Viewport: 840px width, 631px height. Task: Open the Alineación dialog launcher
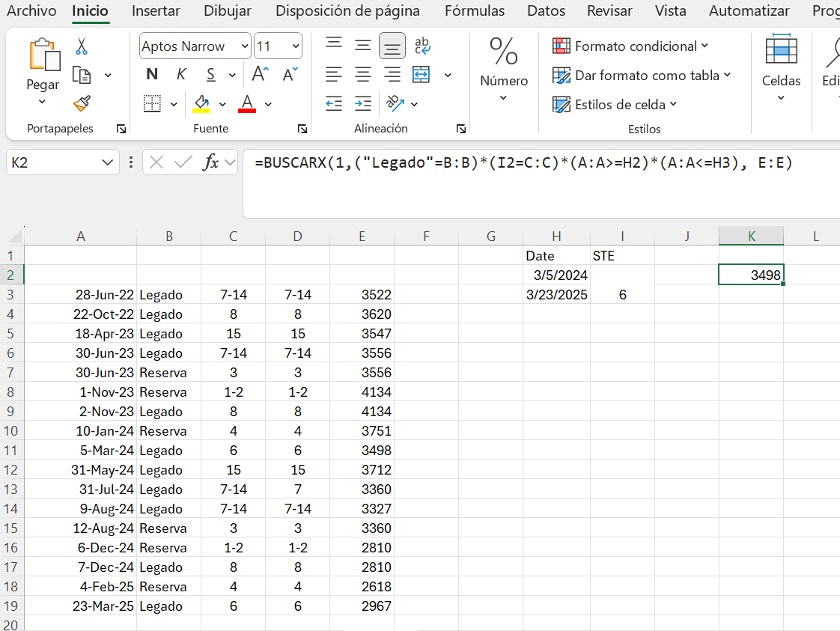[x=460, y=129]
